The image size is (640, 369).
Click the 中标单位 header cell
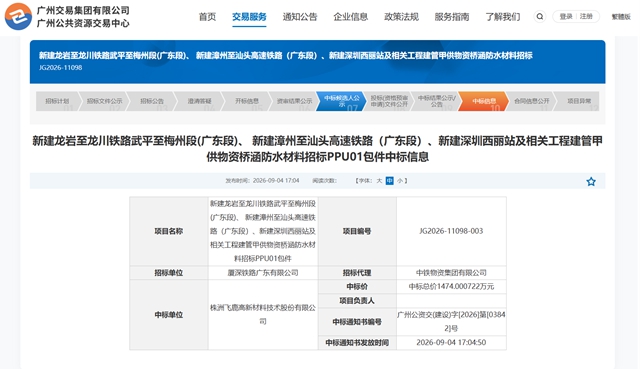point(169,315)
